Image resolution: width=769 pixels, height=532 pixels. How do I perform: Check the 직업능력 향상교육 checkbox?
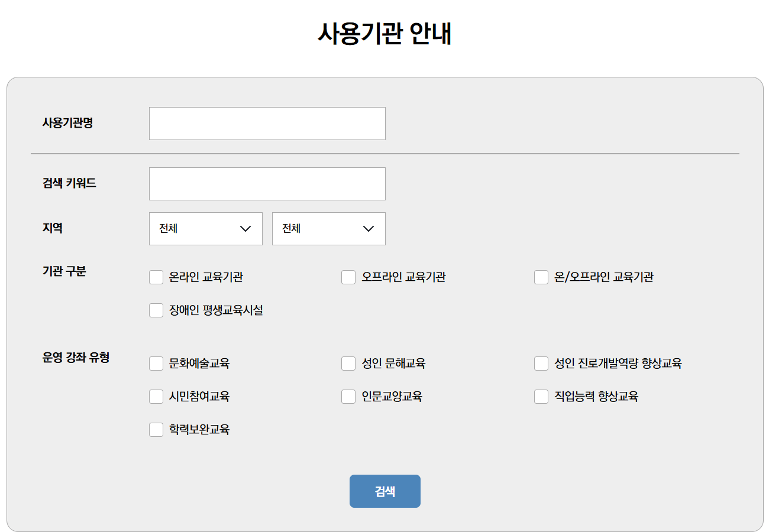click(541, 397)
